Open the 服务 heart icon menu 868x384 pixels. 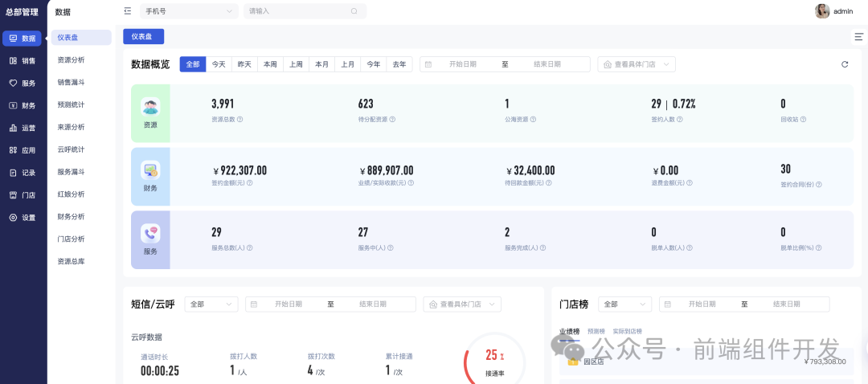(x=23, y=83)
